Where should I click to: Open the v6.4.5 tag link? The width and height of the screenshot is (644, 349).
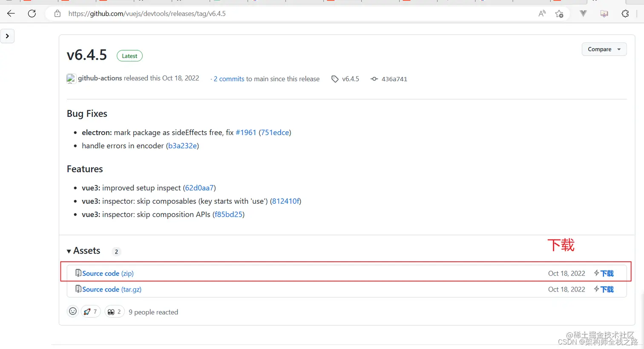pos(351,79)
